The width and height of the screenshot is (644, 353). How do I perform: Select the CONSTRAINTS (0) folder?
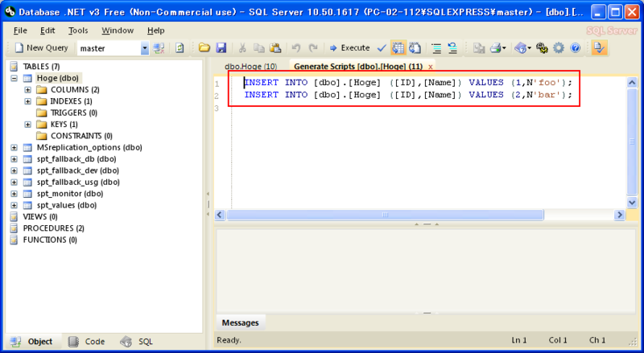74,136
